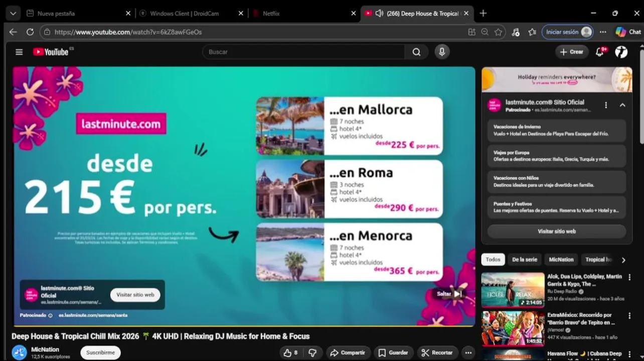Open more actions ellipsis under video
Screen dimensions: 644x361
click(x=468, y=352)
